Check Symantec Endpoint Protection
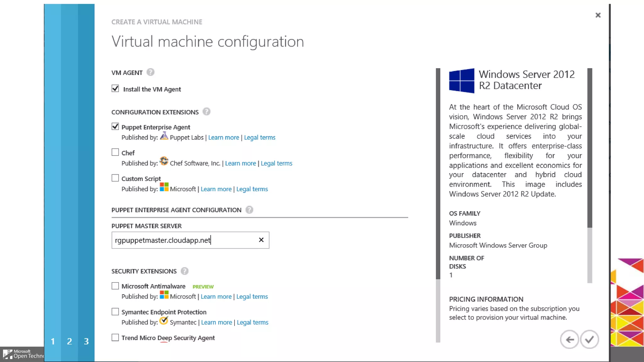Screen dimensions: 644x362 (115, 312)
